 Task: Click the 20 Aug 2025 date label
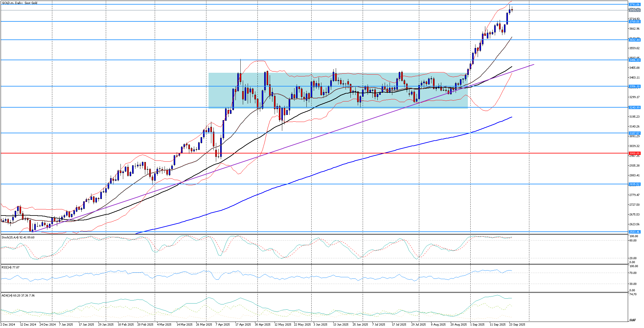click(x=459, y=324)
